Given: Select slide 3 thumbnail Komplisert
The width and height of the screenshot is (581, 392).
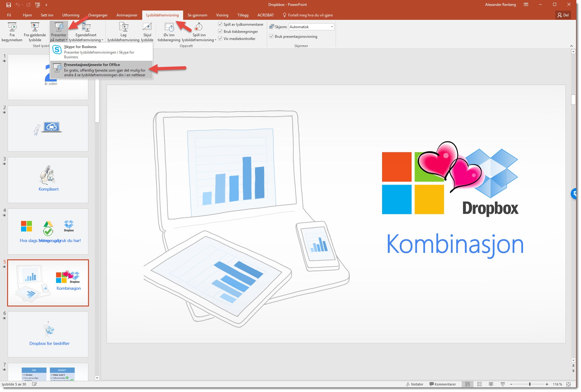Looking at the screenshot, I should [48, 180].
